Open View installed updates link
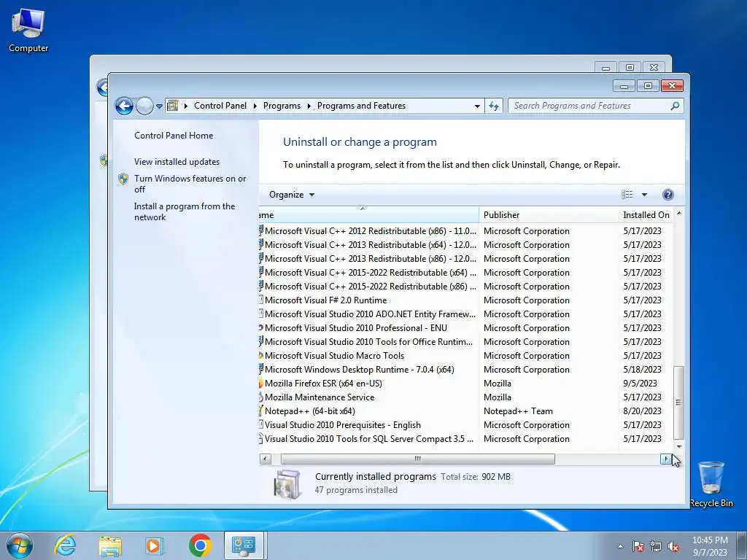The height and width of the screenshot is (560, 747). pos(177,161)
